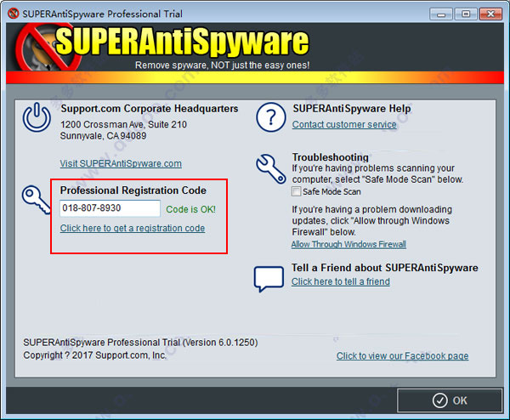Click 'Support.com Corporate Headquarters' heading
This screenshot has height=420, width=510.
pyautogui.click(x=150, y=109)
